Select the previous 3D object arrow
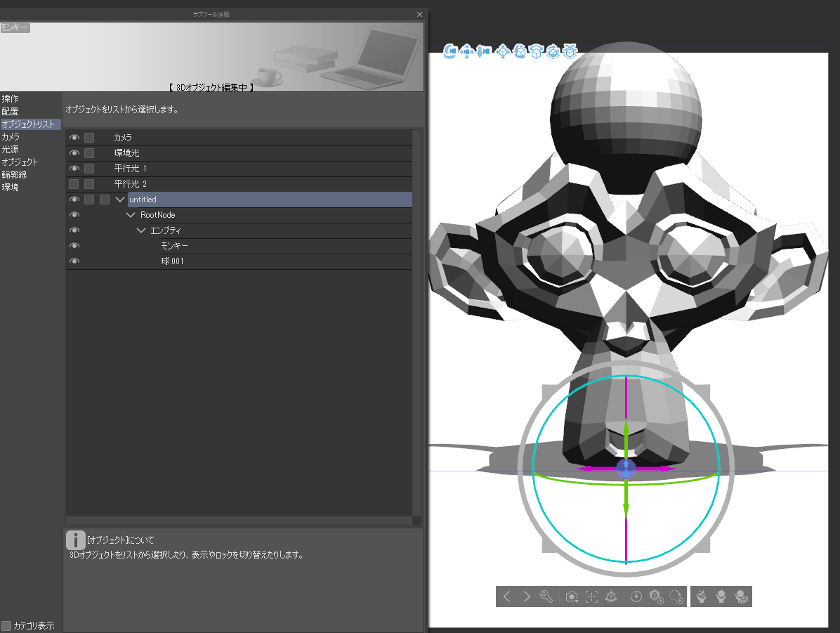This screenshot has width=840, height=633. point(507,596)
